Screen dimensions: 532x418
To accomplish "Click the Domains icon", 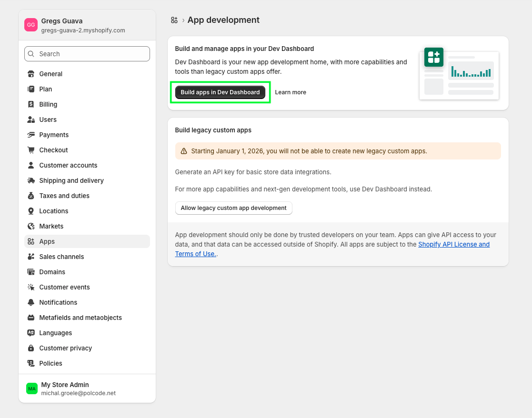I will [x=31, y=272].
